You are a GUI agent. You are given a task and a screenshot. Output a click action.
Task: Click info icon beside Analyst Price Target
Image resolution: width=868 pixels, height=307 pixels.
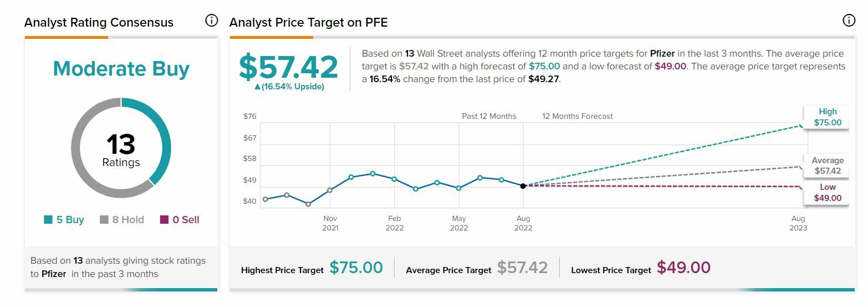(x=849, y=21)
